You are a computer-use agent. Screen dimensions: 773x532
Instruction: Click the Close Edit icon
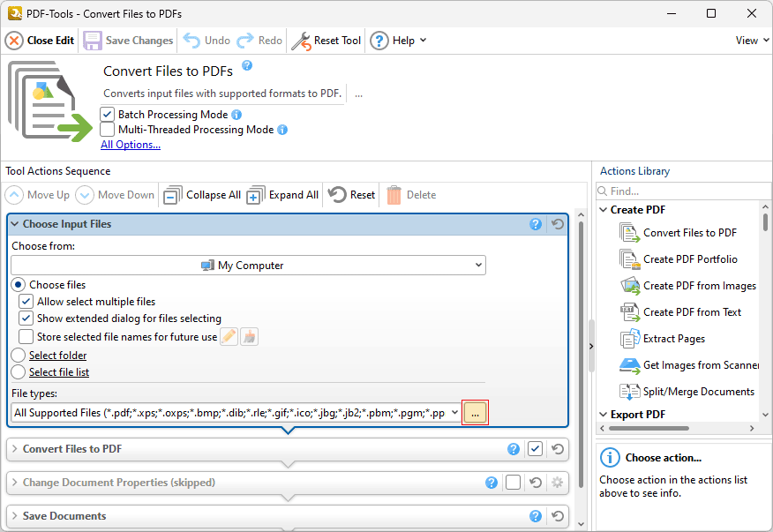[x=14, y=41]
